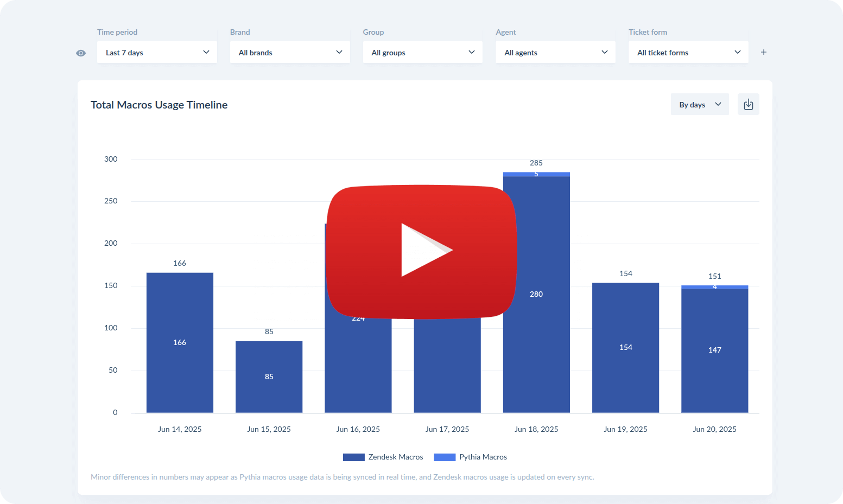Play the video with the red play button
This screenshot has width=843, height=504.
pyautogui.click(x=421, y=251)
